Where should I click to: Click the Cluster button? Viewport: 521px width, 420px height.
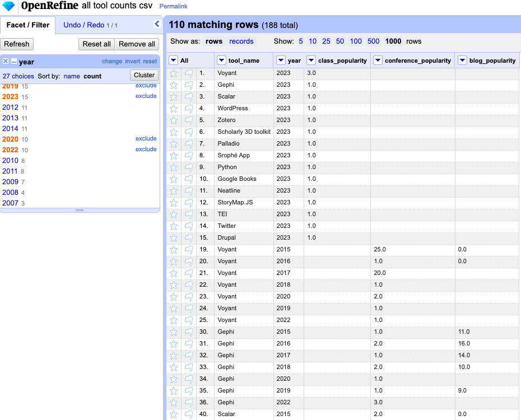(144, 76)
